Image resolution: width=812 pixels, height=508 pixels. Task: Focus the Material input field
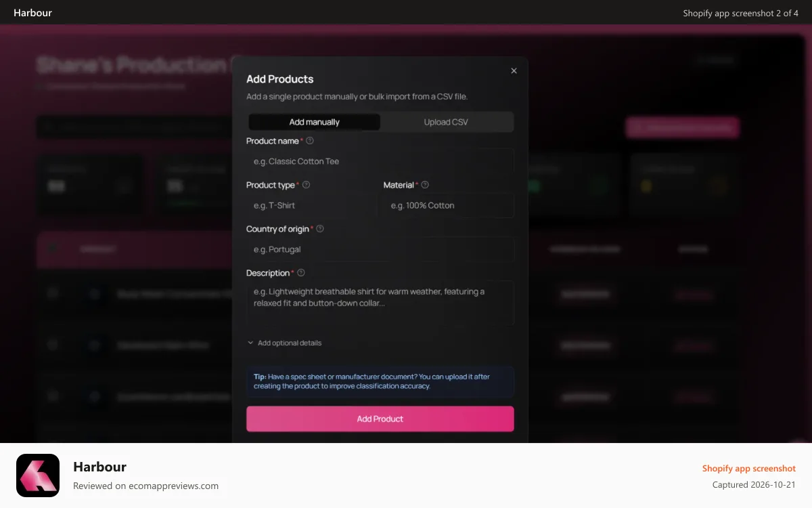tap(449, 205)
